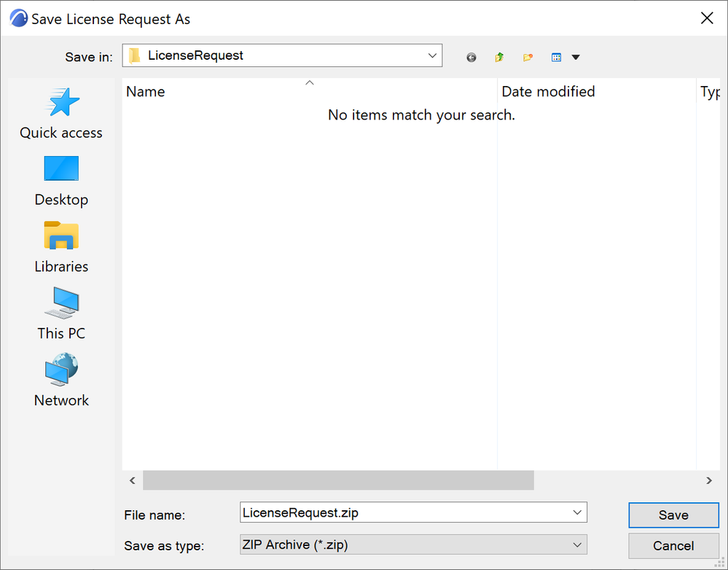
Task: Expand the Save in folder dropdown
Action: pyautogui.click(x=432, y=55)
